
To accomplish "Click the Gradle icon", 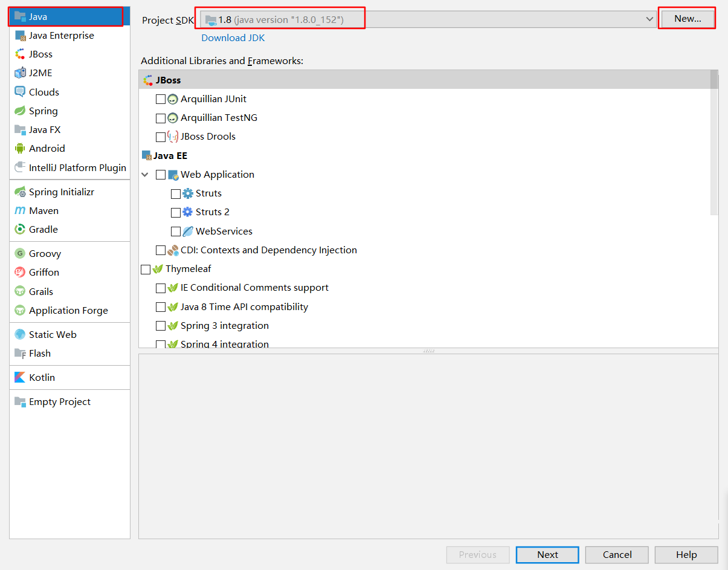I will click(x=20, y=229).
